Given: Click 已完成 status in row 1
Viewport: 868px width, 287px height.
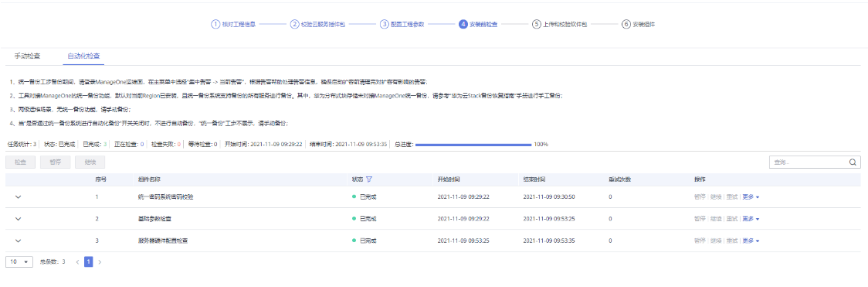Looking at the screenshot, I should click(364, 196).
